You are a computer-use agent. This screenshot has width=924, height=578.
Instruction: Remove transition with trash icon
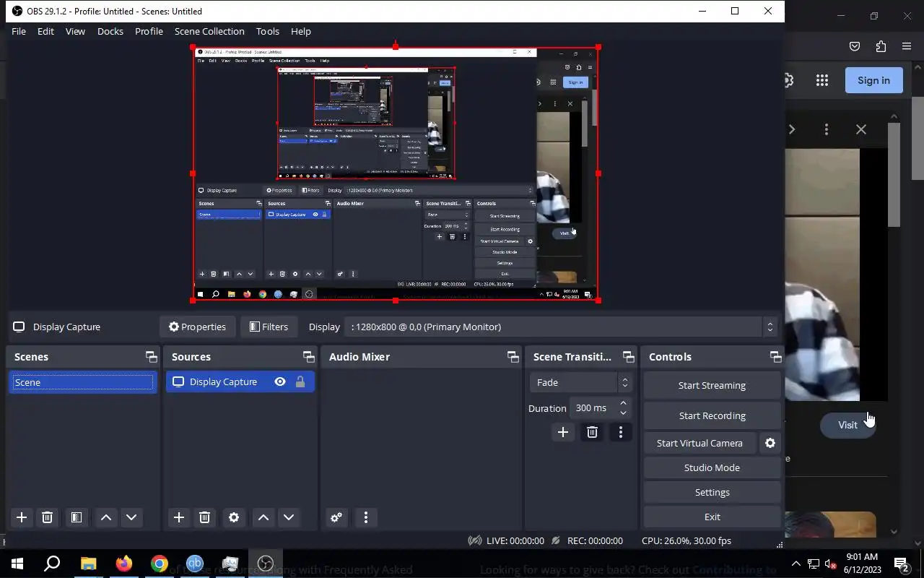(x=592, y=432)
